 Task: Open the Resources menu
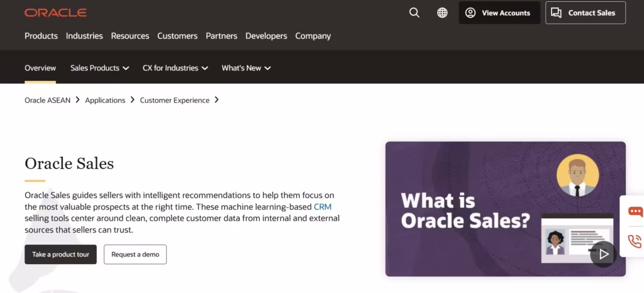(130, 36)
